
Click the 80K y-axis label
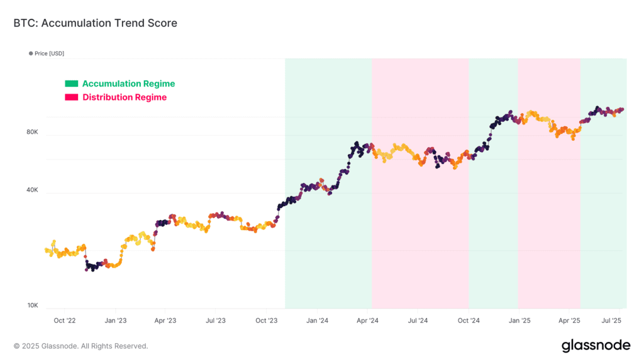32,132
